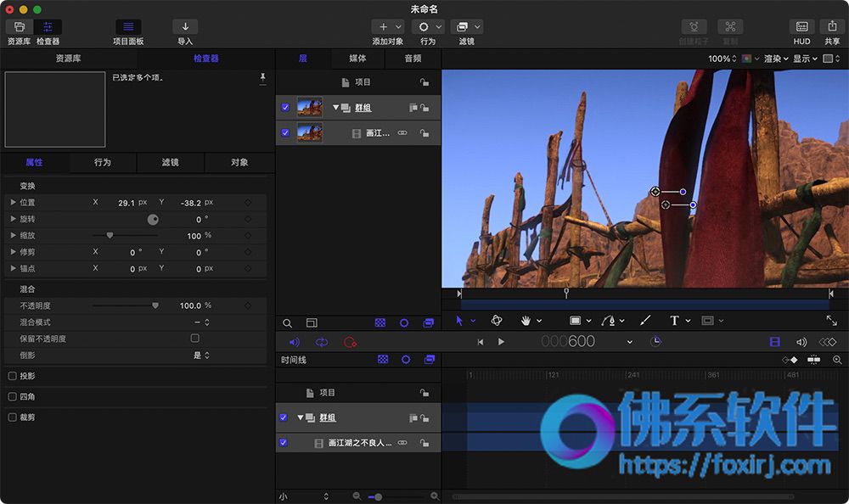This screenshot has width=849, height=504.
Task: Toggle the 检查器 toolbar button
Action: pos(48,27)
